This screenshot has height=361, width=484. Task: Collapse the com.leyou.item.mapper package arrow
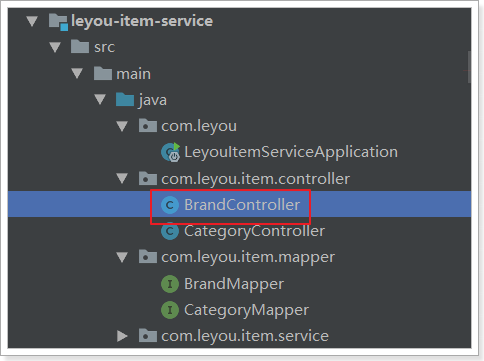tap(122, 257)
